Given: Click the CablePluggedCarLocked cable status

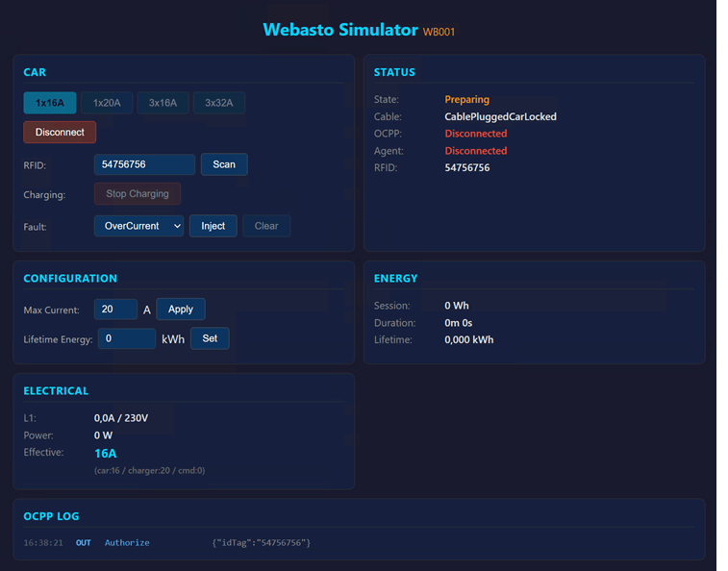Looking at the screenshot, I should [500, 116].
